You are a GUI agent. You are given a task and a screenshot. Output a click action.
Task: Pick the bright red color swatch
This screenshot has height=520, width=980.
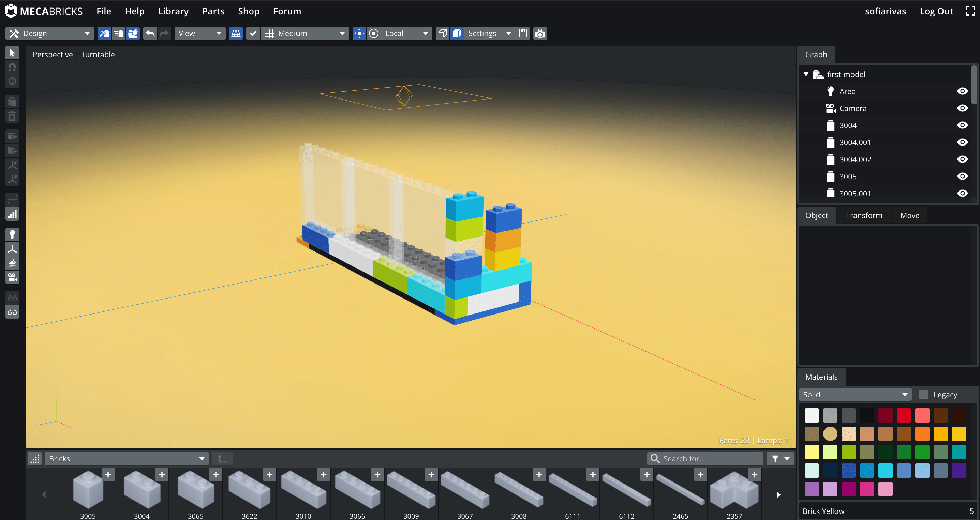point(904,415)
